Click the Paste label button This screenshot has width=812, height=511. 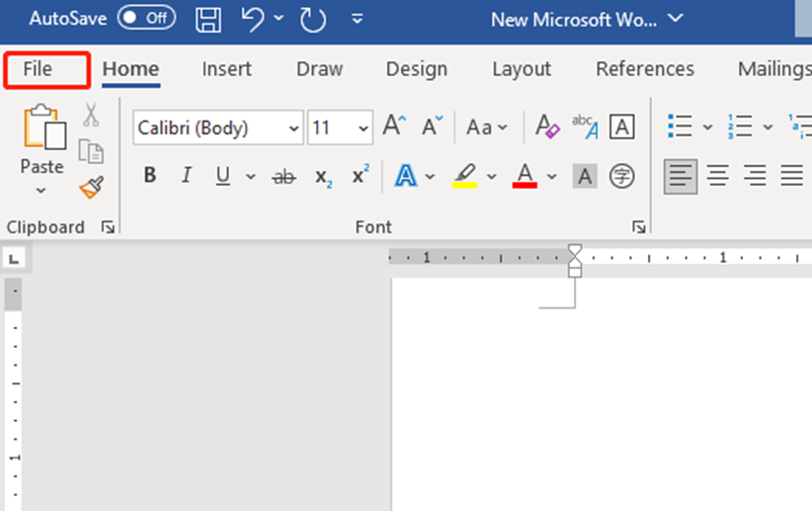point(41,167)
